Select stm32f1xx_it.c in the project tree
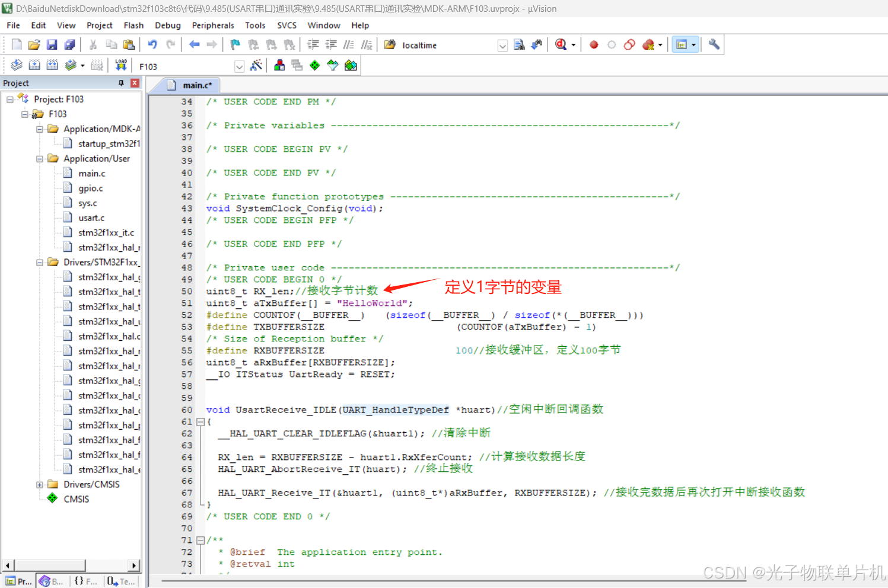The image size is (888, 588). tap(106, 233)
